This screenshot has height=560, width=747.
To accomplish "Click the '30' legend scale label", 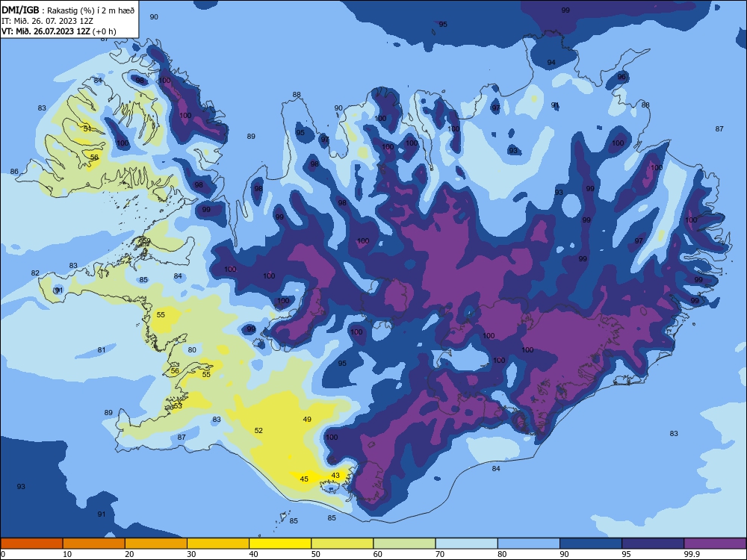I will click(x=191, y=554).
